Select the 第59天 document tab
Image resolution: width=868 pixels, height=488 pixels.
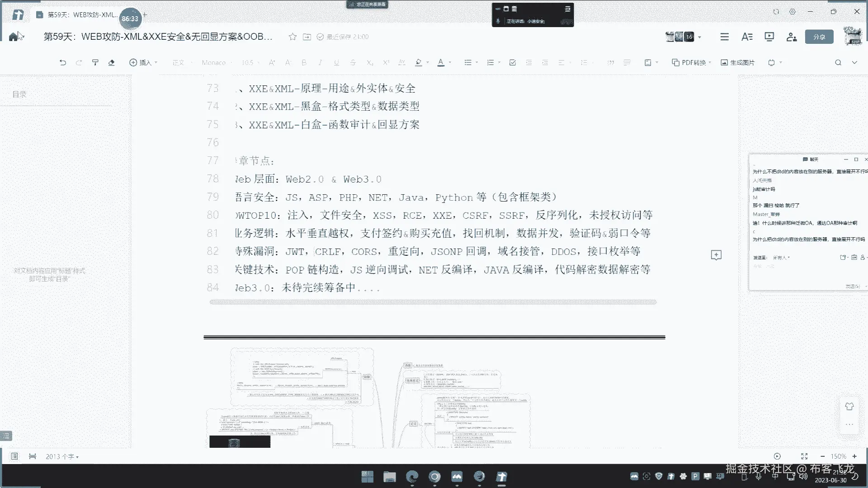tap(77, 15)
